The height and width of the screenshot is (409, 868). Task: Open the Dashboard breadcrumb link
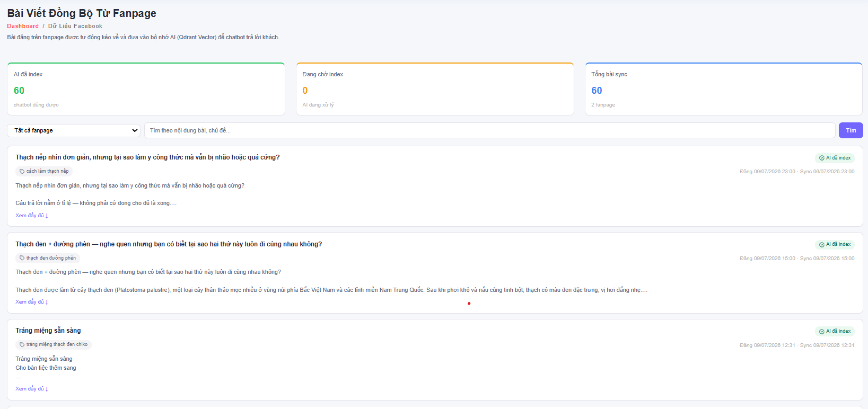pyautogui.click(x=23, y=26)
